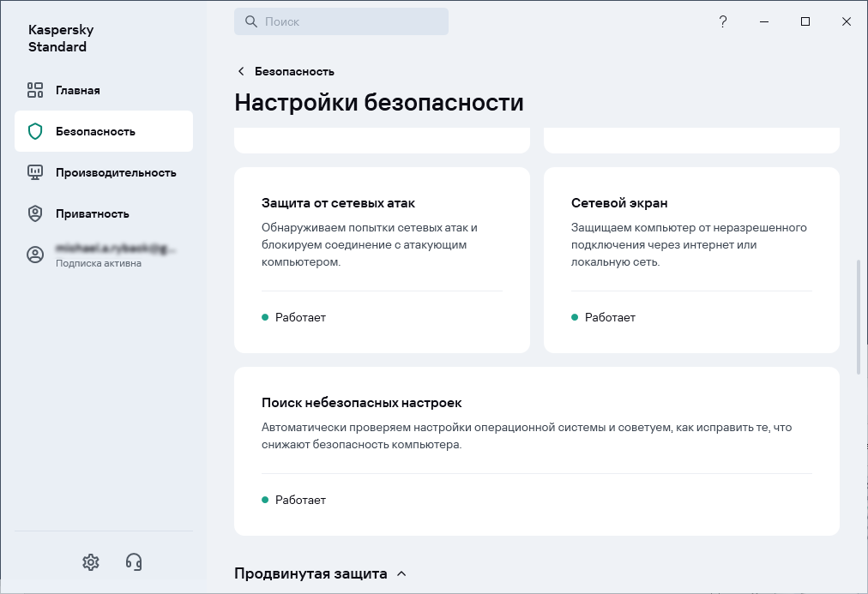This screenshot has width=868, height=594.
Task: Click the account profile avatar icon
Action: point(35,255)
